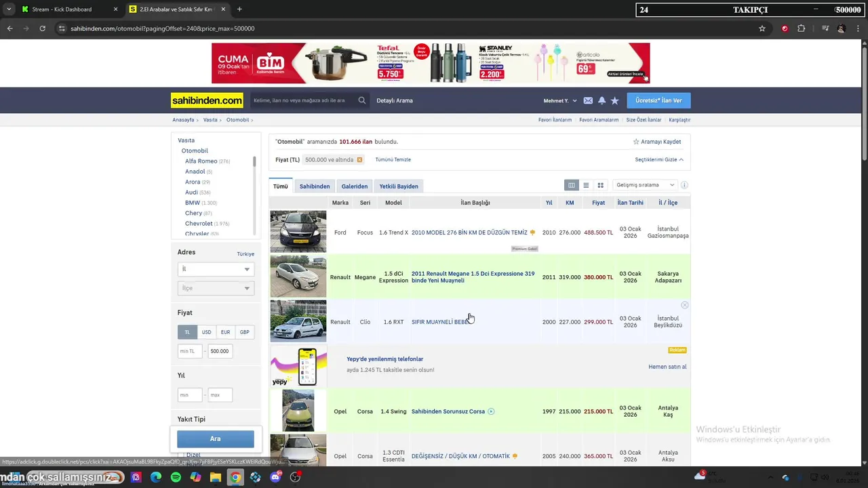Select EUR currency option
The image size is (868, 488).
pyautogui.click(x=225, y=332)
